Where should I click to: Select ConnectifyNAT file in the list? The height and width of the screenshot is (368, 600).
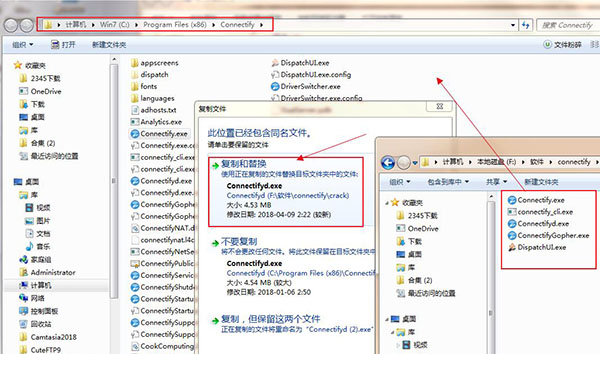(163, 228)
